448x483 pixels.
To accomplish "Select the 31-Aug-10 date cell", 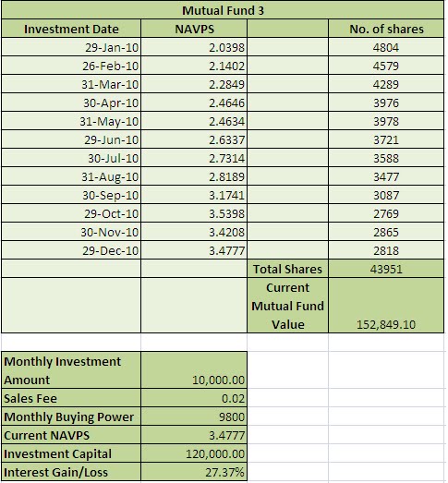I will tap(71, 176).
